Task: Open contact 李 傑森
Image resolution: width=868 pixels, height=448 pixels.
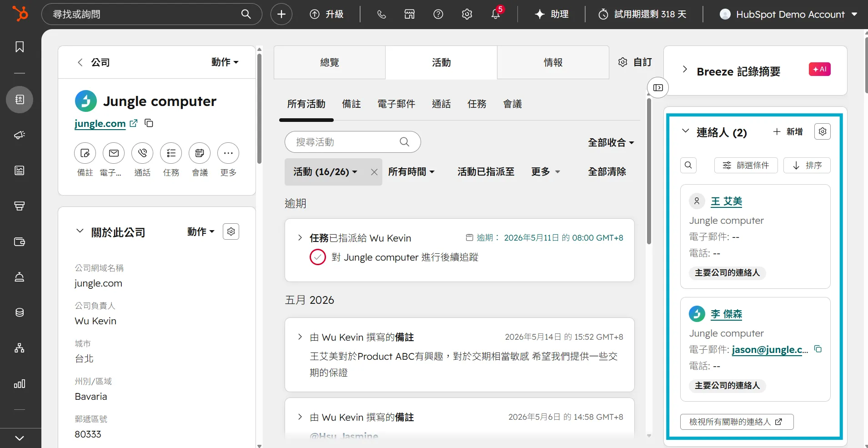Action: tap(726, 314)
